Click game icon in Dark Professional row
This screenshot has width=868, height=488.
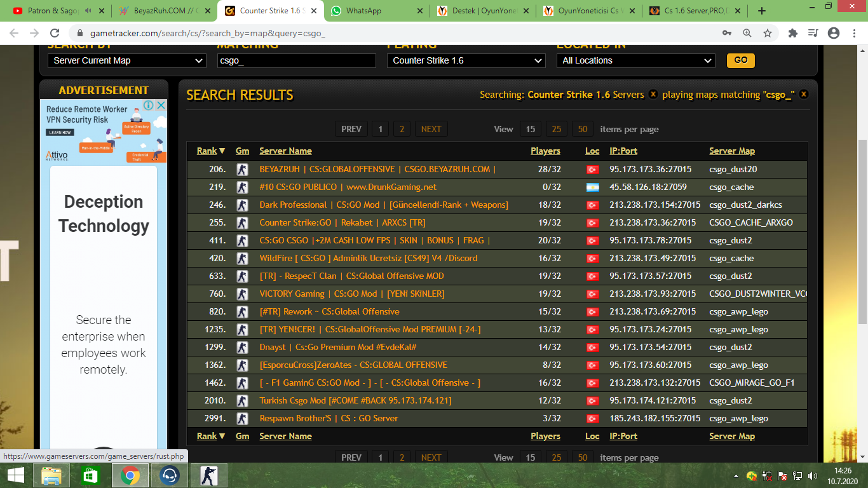(x=241, y=205)
